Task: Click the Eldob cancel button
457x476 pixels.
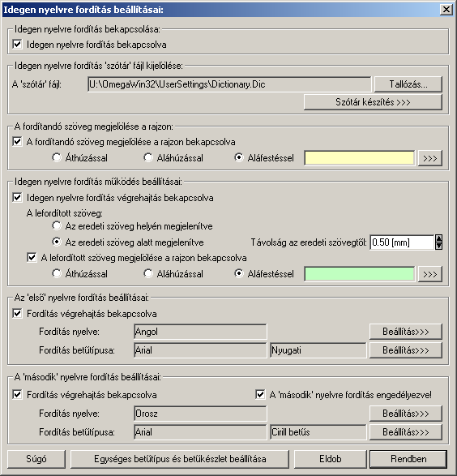Action: (331, 459)
